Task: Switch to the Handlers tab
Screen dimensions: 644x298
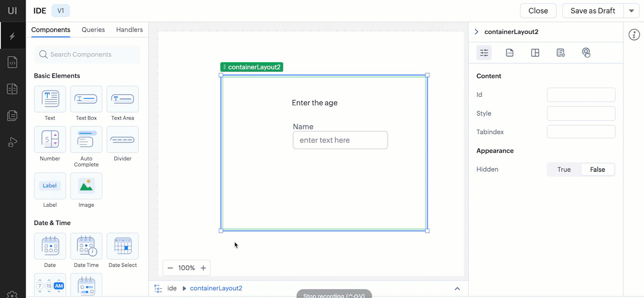Action: point(129,30)
